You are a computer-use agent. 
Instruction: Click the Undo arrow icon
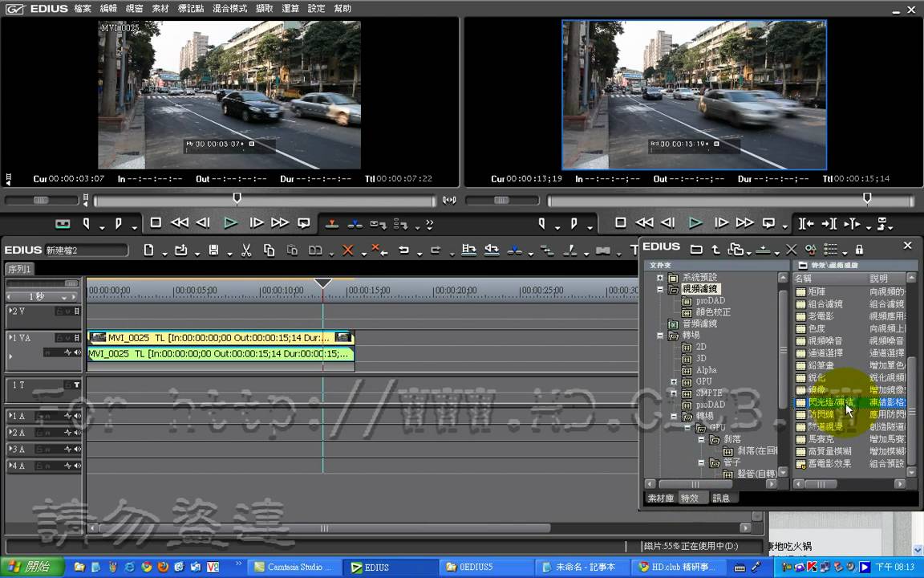[x=403, y=250]
